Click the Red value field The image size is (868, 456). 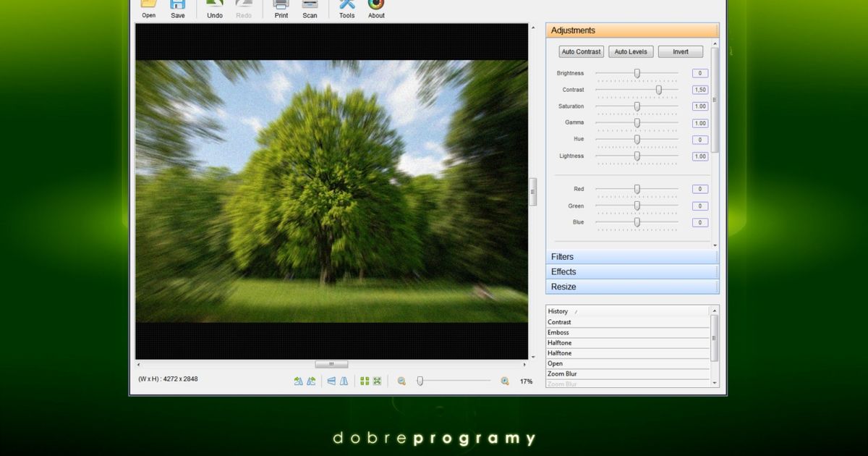[700, 189]
